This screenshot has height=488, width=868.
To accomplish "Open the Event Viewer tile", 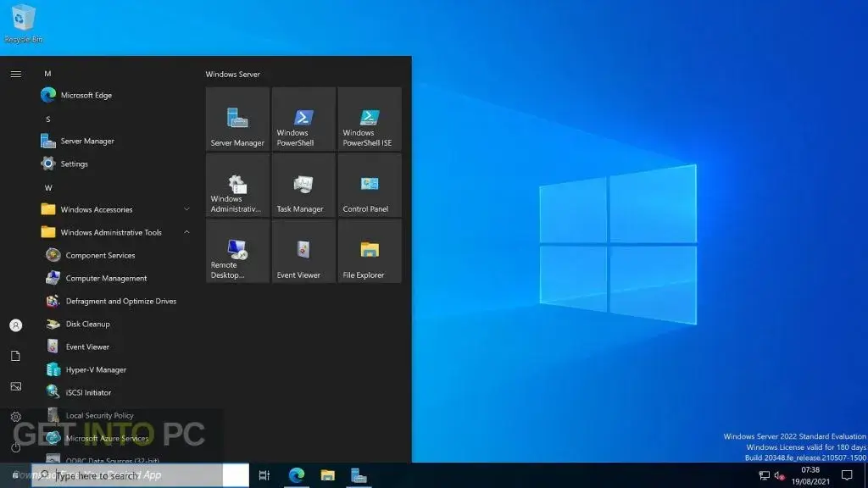I will click(x=303, y=251).
